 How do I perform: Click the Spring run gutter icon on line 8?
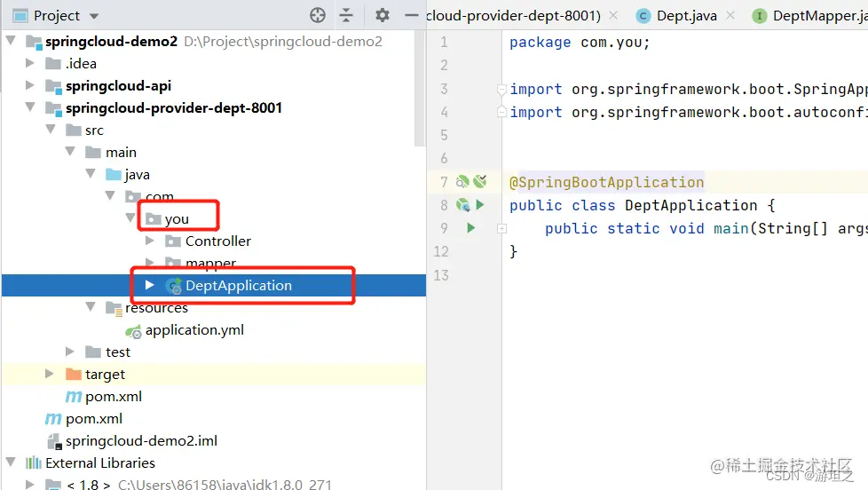462,205
